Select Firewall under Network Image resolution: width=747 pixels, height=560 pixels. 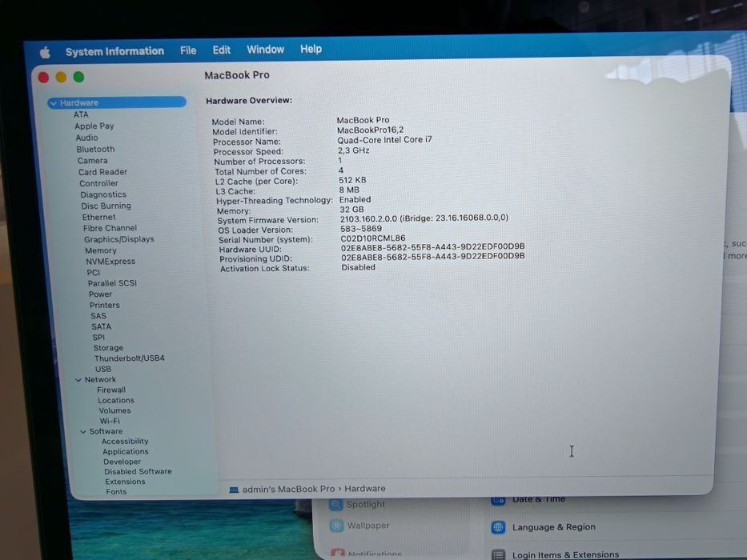[x=111, y=390]
